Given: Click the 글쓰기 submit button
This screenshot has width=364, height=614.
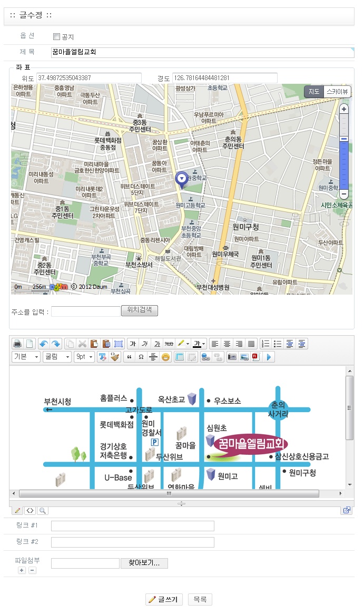Looking at the screenshot, I should pos(164,600).
